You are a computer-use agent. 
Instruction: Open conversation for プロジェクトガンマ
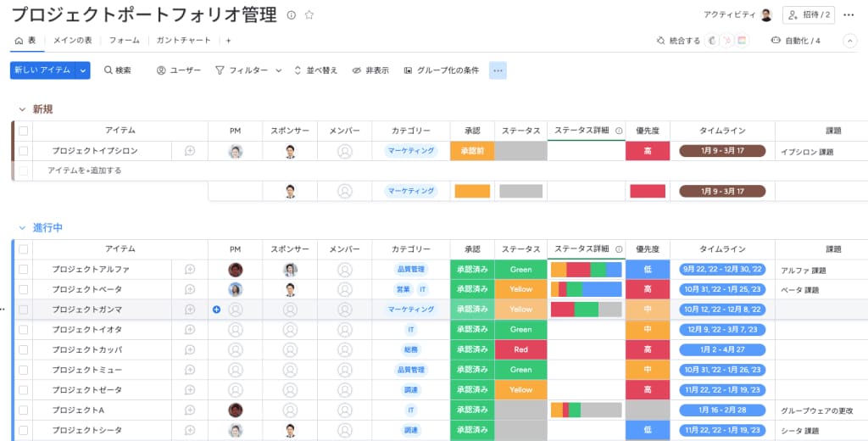(x=190, y=310)
